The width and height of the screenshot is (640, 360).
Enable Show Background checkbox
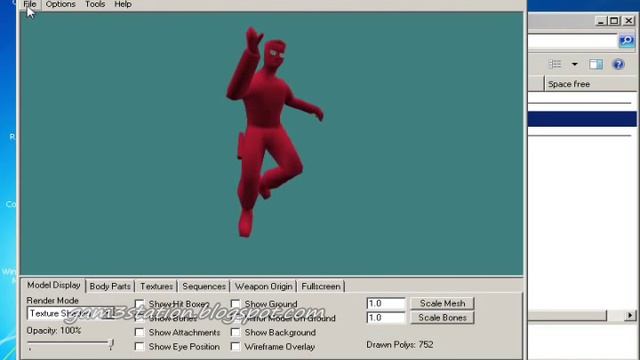pos(235,332)
